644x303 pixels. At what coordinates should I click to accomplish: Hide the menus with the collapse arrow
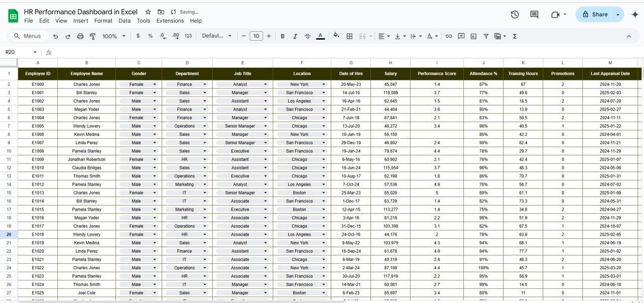(x=629, y=36)
